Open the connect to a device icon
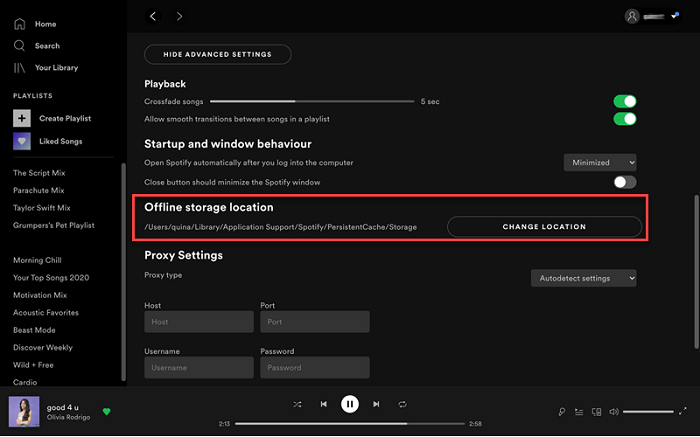This screenshot has width=700, height=437. (596, 412)
